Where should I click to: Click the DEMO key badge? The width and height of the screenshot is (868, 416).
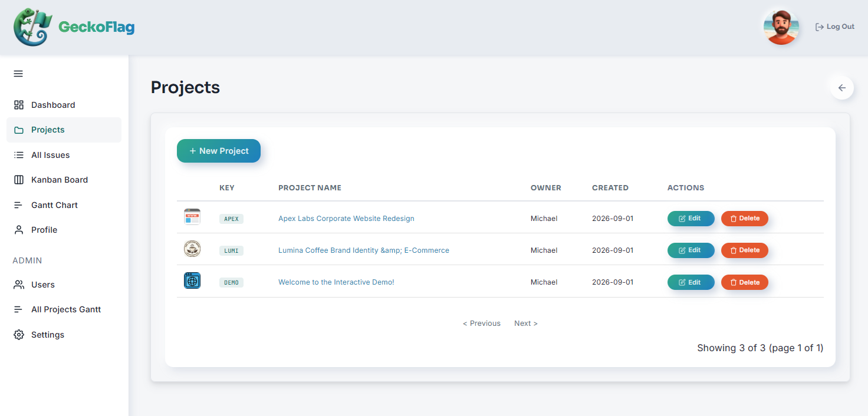point(231,282)
